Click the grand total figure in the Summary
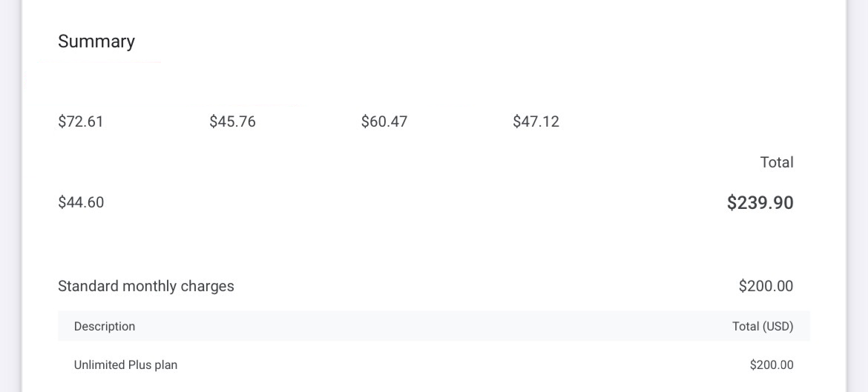Image resolution: width=868 pixels, height=392 pixels. pyautogui.click(x=760, y=203)
